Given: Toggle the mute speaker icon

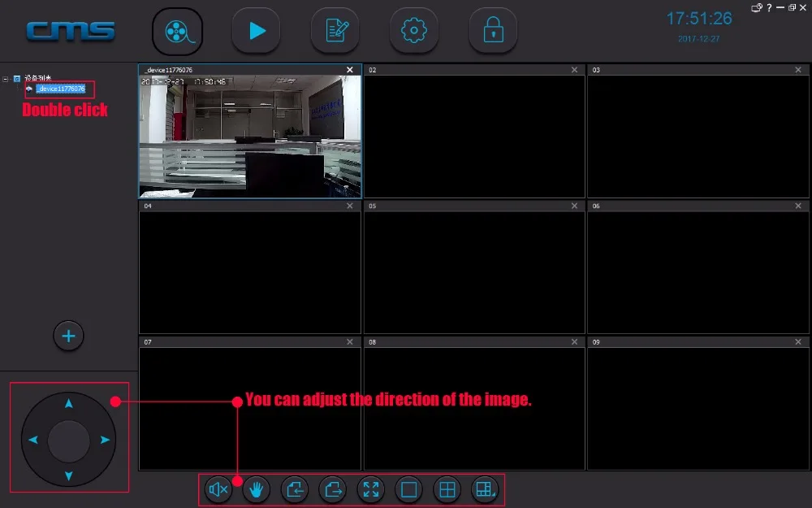Looking at the screenshot, I should click(218, 488).
